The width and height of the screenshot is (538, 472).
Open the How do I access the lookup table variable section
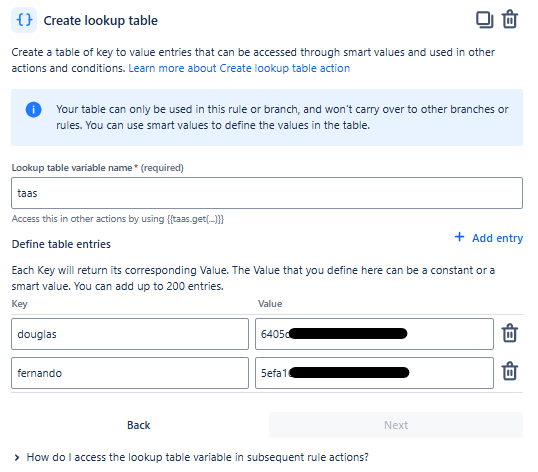[197, 457]
